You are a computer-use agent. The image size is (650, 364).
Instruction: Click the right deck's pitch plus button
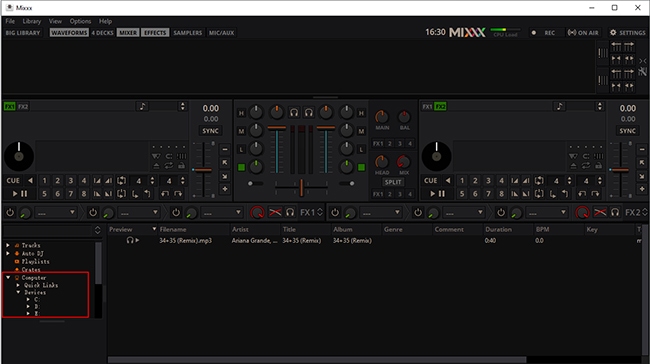[642, 189]
